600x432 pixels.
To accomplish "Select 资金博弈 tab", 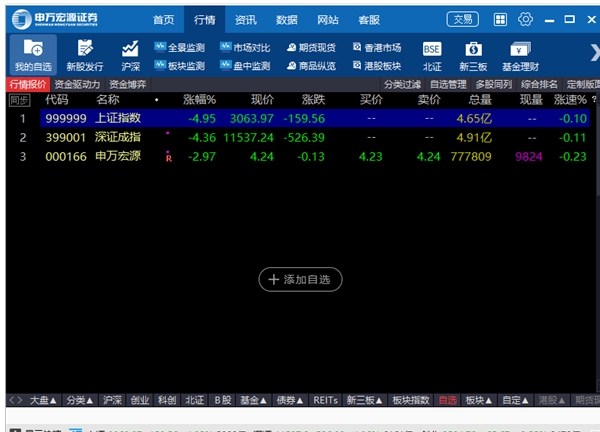I will pos(127,84).
